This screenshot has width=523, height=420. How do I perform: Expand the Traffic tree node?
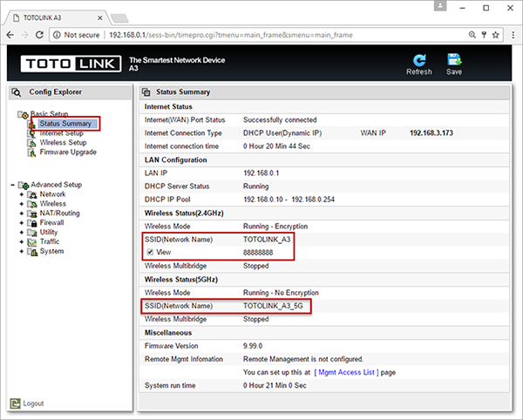[x=22, y=241]
